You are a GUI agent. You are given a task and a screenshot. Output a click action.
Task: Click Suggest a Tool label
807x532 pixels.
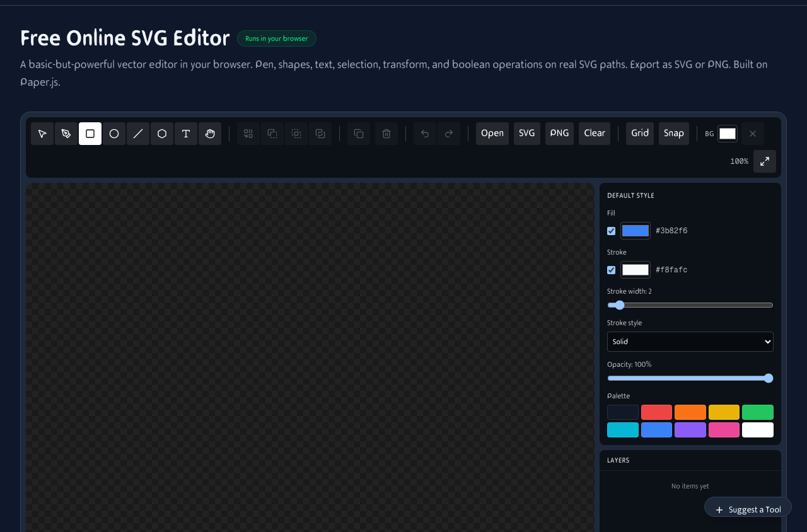[x=755, y=510]
